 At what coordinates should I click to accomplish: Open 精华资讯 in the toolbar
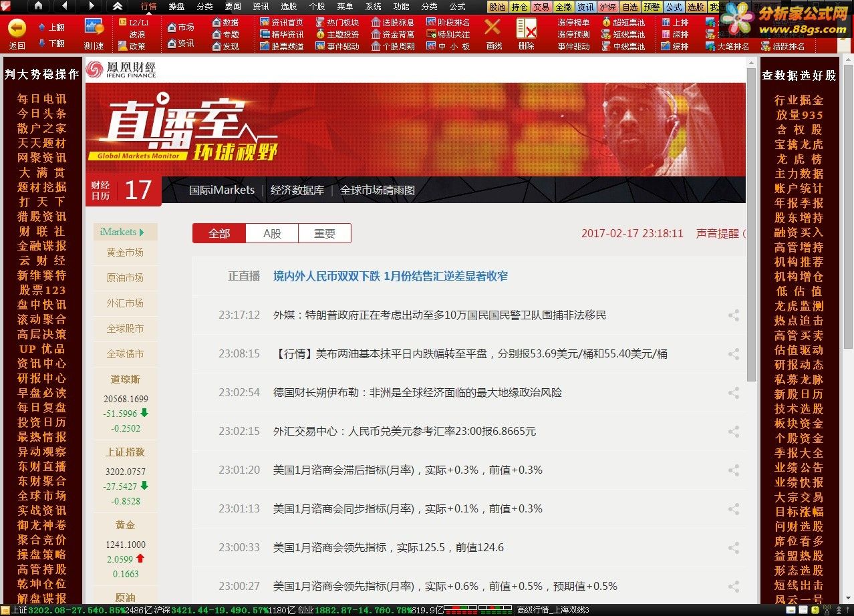tap(282, 35)
